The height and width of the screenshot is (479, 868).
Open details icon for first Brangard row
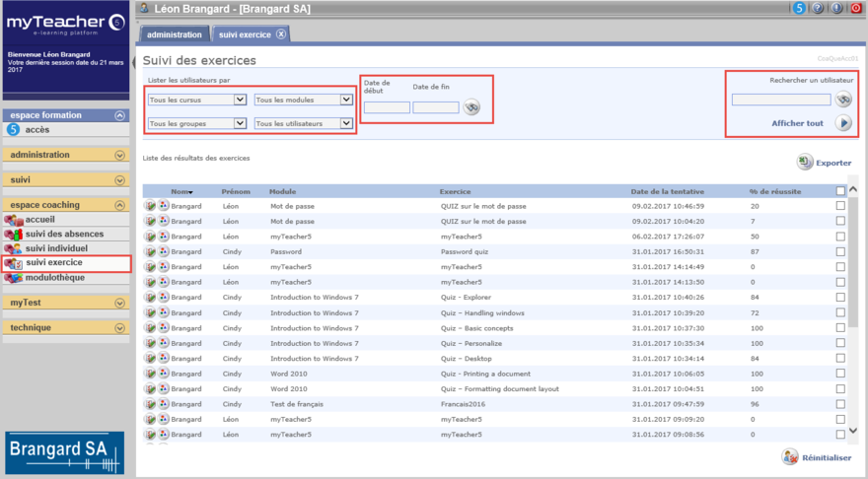pyautogui.click(x=150, y=206)
